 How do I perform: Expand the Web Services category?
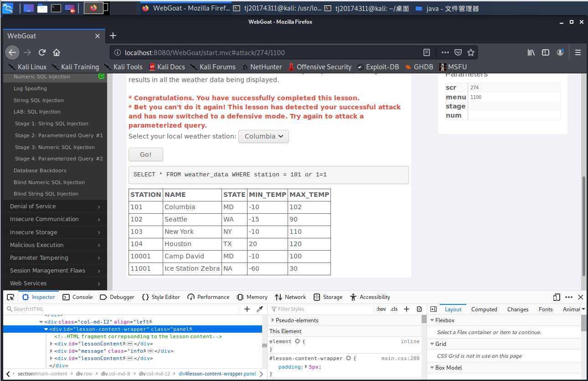click(55, 283)
